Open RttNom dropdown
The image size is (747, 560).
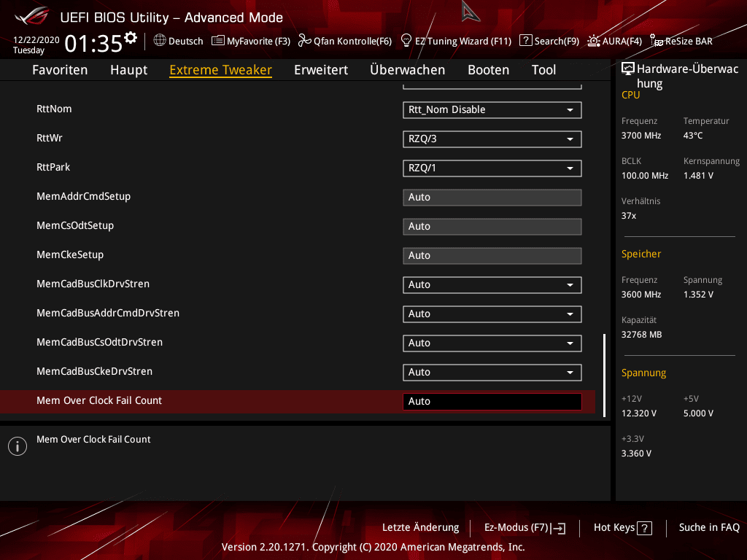pos(492,110)
